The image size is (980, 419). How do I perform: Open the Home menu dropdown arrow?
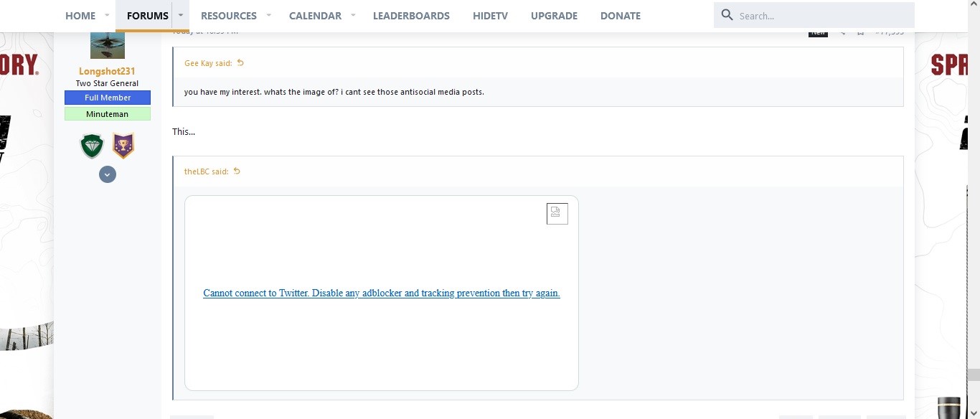click(107, 15)
